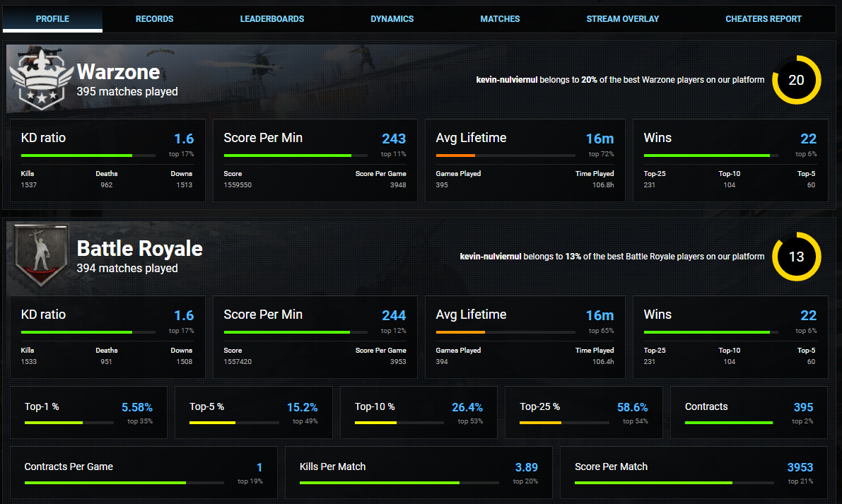The width and height of the screenshot is (842, 504).
Task: Open the Profile tab
Action: pos(52,19)
